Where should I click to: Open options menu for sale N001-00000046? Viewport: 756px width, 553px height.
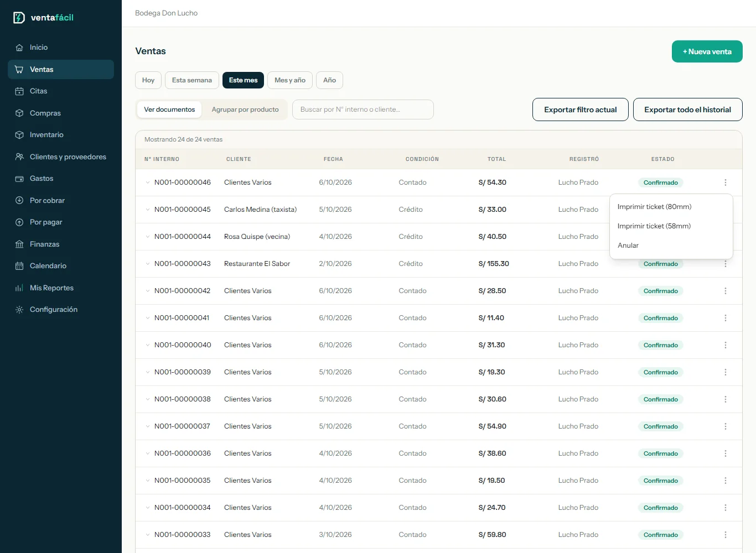click(x=726, y=182)
